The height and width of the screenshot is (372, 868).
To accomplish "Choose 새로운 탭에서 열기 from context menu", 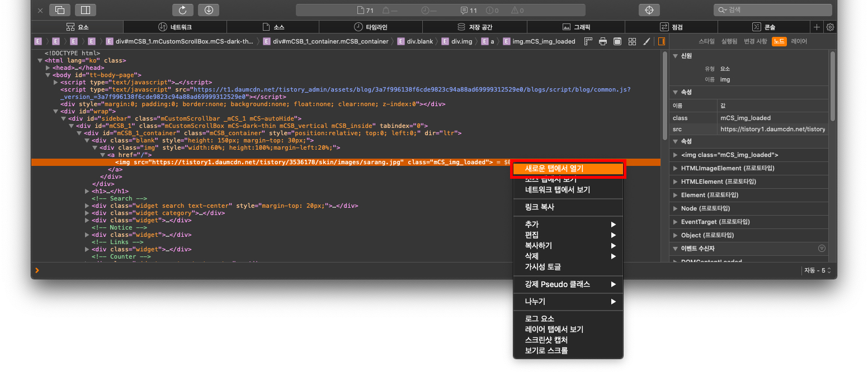I will tap(568, 168).
